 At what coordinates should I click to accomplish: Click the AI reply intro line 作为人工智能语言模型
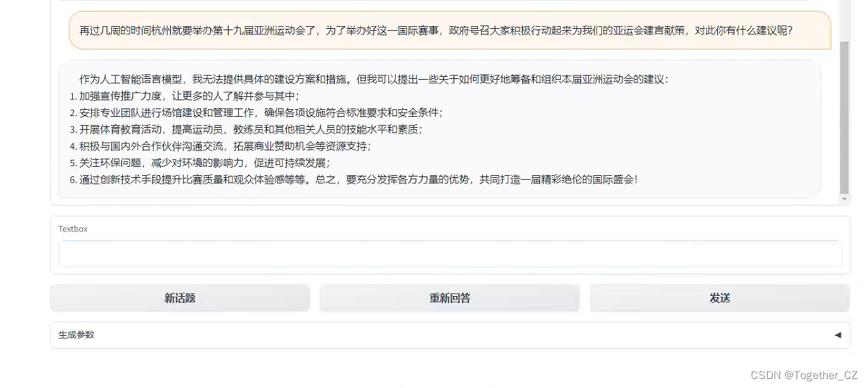[x=373, y=79]
